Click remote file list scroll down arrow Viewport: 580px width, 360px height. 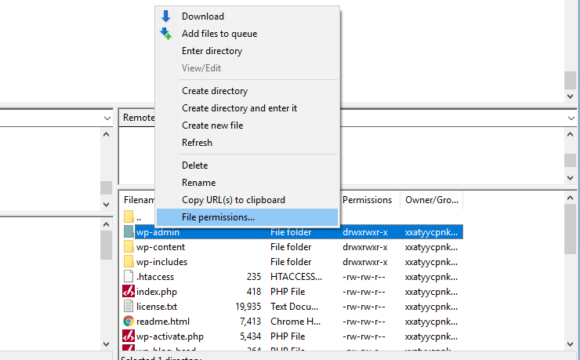[570, 344]
